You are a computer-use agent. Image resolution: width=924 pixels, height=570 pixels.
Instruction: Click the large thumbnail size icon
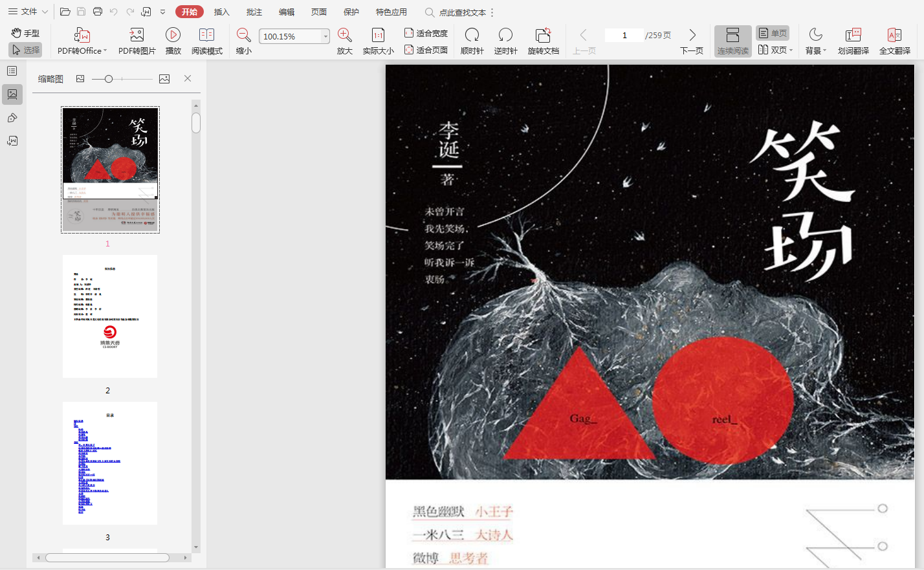point(164,79)
